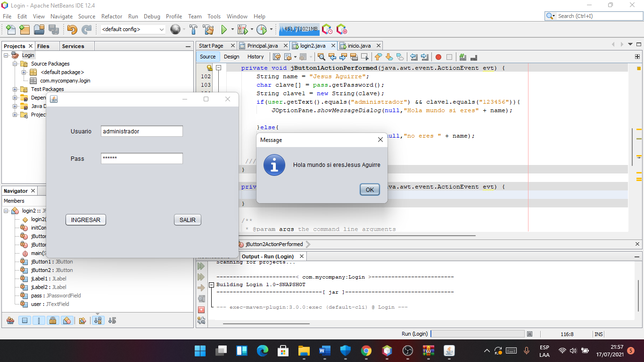
Task: Run the Login project with the green arrow
Action: point(223,29)
